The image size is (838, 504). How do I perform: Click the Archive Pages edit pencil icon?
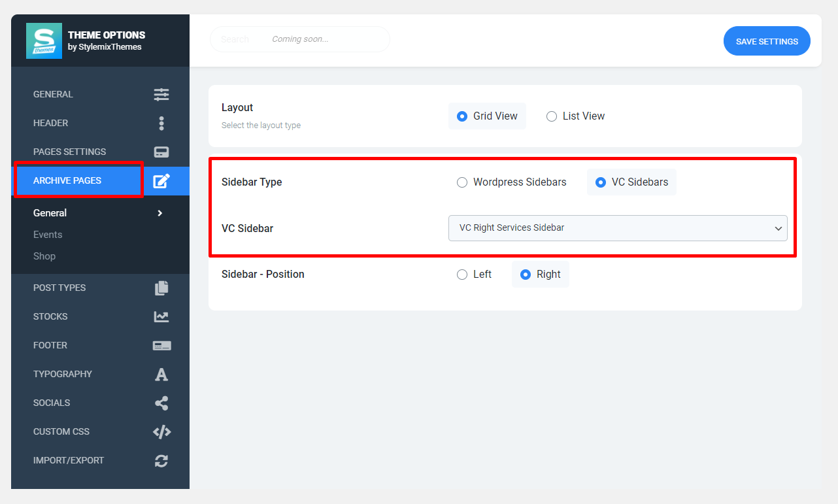tap(161, 181)
